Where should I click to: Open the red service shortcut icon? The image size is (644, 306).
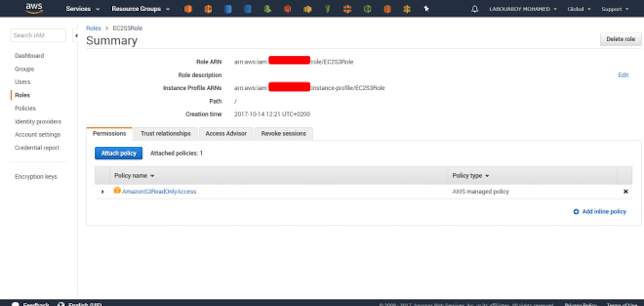(x=287, y=9)
